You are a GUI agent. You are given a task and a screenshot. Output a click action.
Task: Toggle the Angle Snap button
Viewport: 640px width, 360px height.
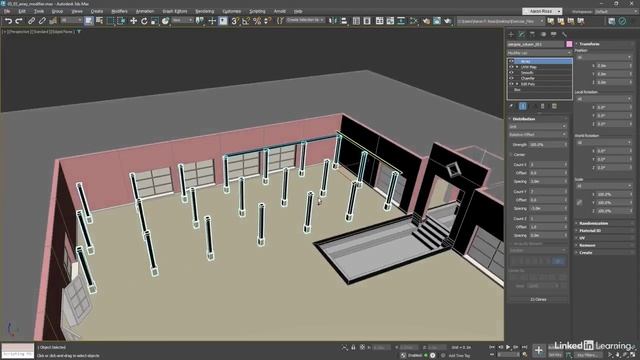(246, 21)
